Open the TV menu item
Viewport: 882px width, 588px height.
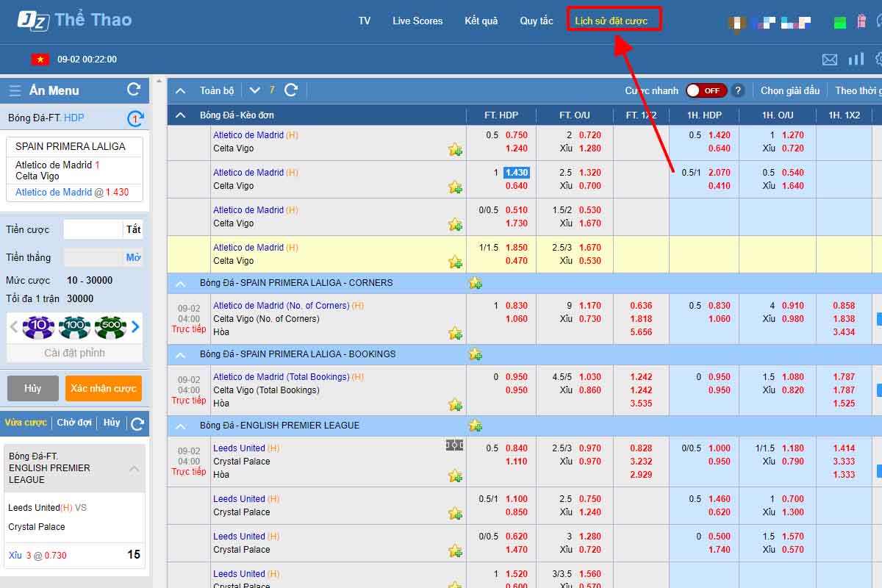tap(365, 21)
